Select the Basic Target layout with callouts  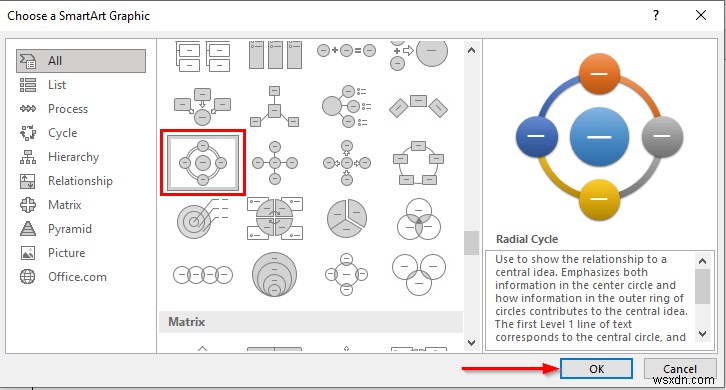point(203,218)
